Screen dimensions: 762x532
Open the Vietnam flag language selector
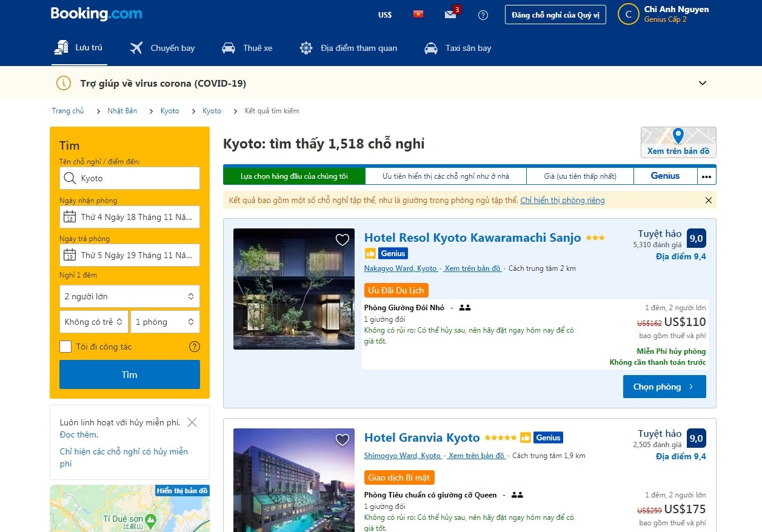[x=418, y=15]
